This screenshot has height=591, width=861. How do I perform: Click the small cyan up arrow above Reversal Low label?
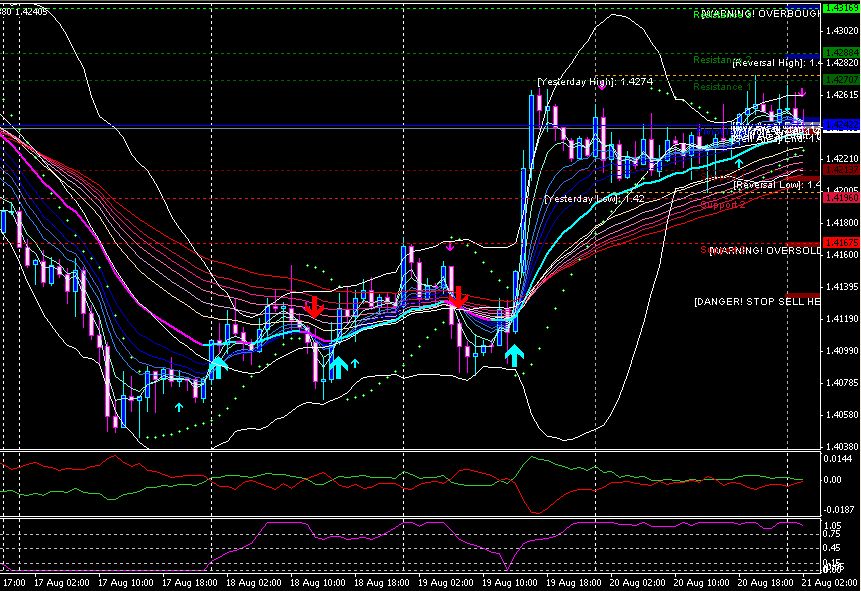739,163
